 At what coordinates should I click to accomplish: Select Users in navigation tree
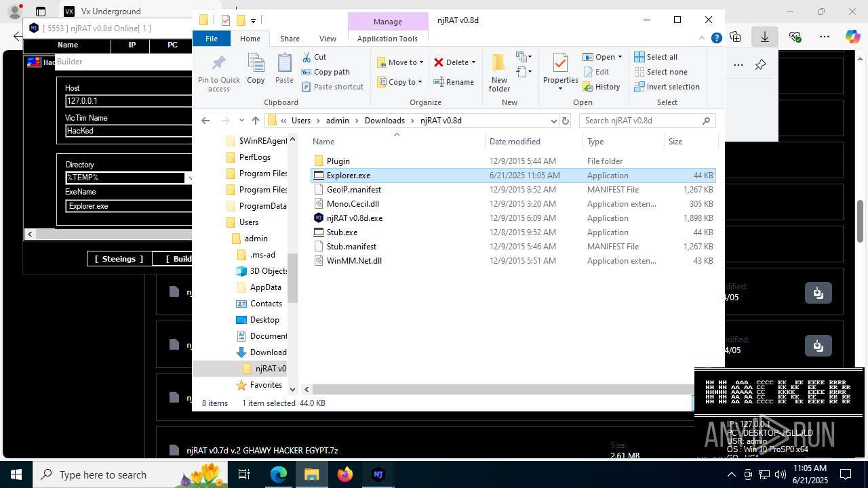tap(248, 222)
